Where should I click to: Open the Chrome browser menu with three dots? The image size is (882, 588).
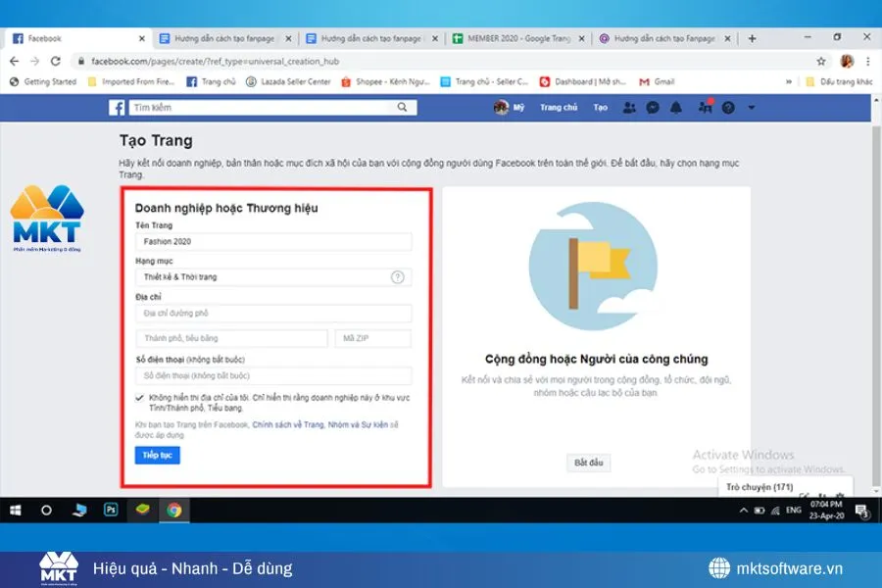tap(867, 61)
